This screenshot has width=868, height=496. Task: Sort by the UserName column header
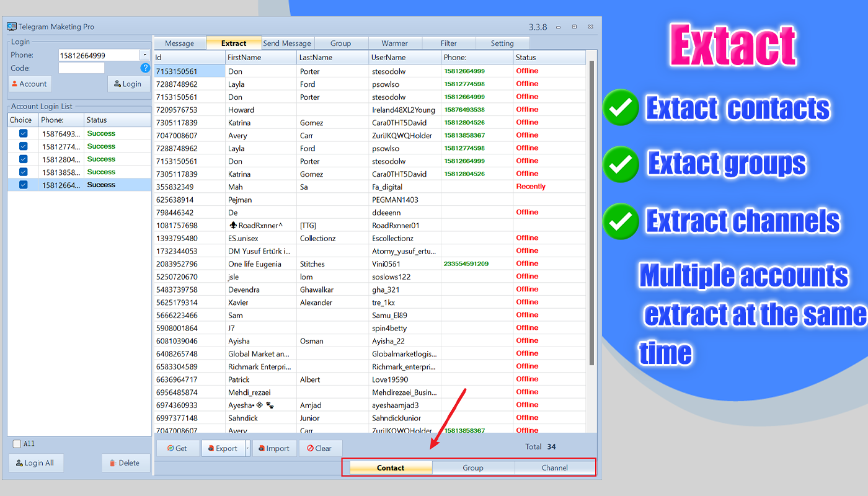coord(405,57)
